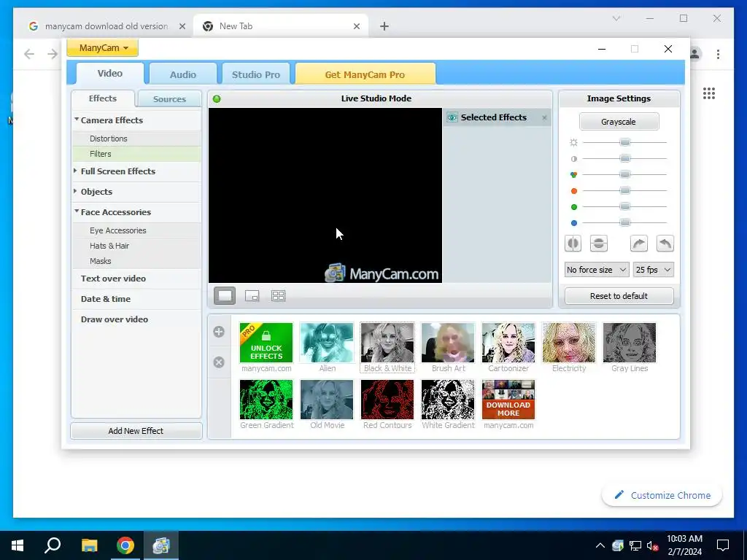This screenshot has width=747, height=560.
Task: Click Customize Chrome button
Action: point(662,495)
